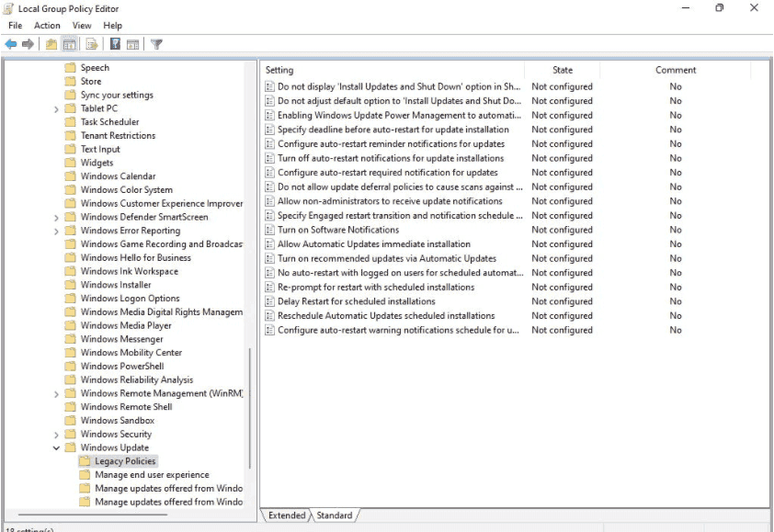Select Windows Logon Options in tree

[x=131, y=299]
